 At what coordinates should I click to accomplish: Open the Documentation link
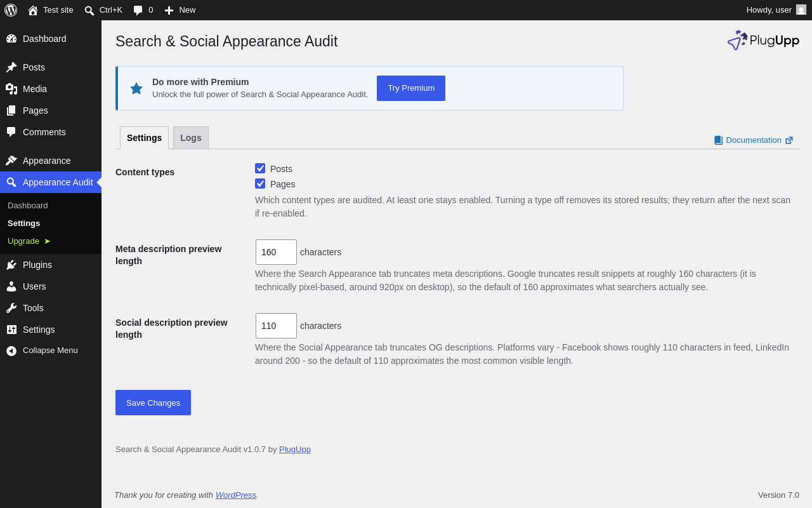(754, 140)
